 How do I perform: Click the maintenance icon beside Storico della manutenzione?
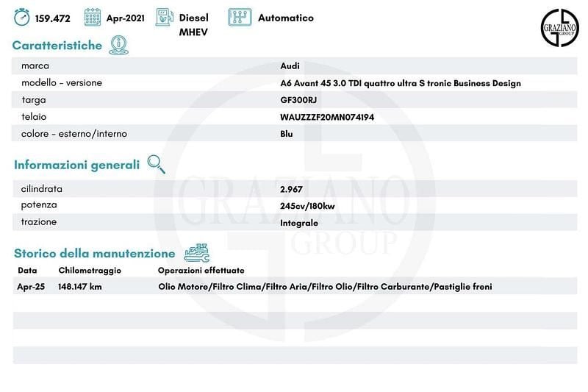(x=196, y=253)
